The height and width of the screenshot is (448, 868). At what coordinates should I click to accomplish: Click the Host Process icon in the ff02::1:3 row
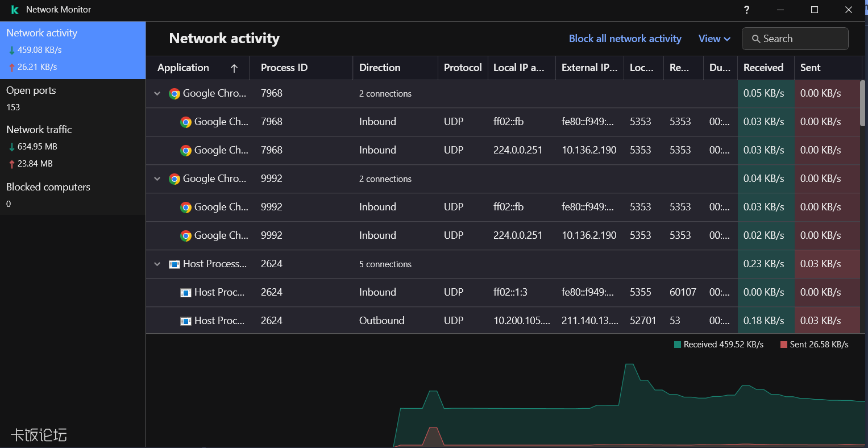[186, 293]
